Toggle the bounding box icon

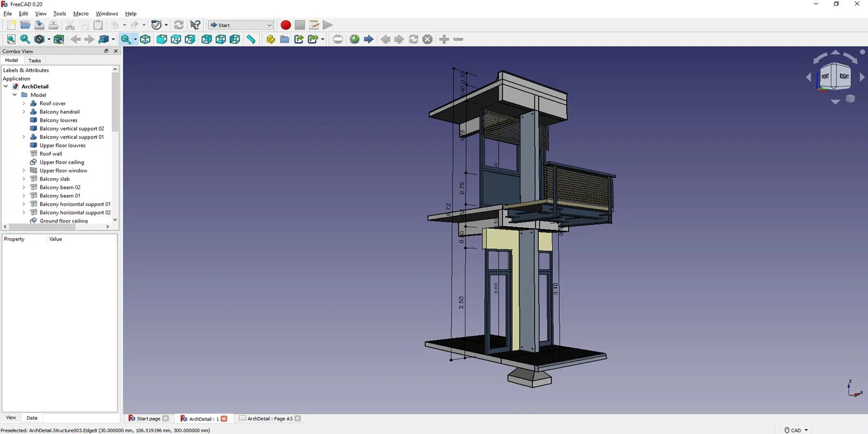tap(59, 39)
